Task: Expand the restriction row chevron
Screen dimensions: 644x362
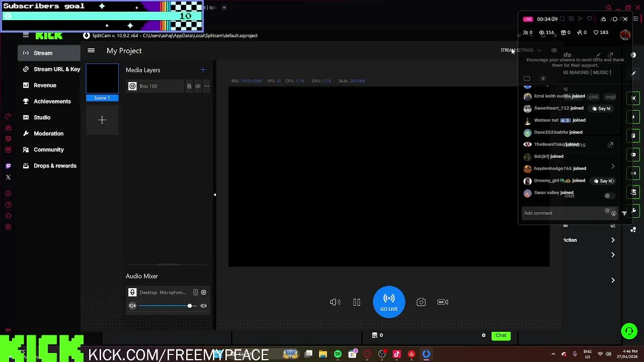Action: (613, 240)
